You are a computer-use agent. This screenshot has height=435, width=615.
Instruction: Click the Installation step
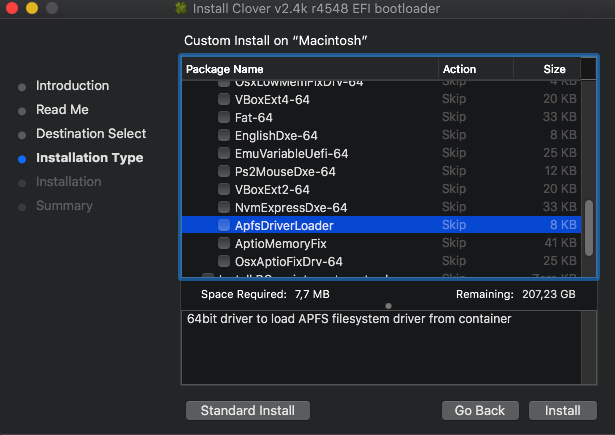pos(69,182)
